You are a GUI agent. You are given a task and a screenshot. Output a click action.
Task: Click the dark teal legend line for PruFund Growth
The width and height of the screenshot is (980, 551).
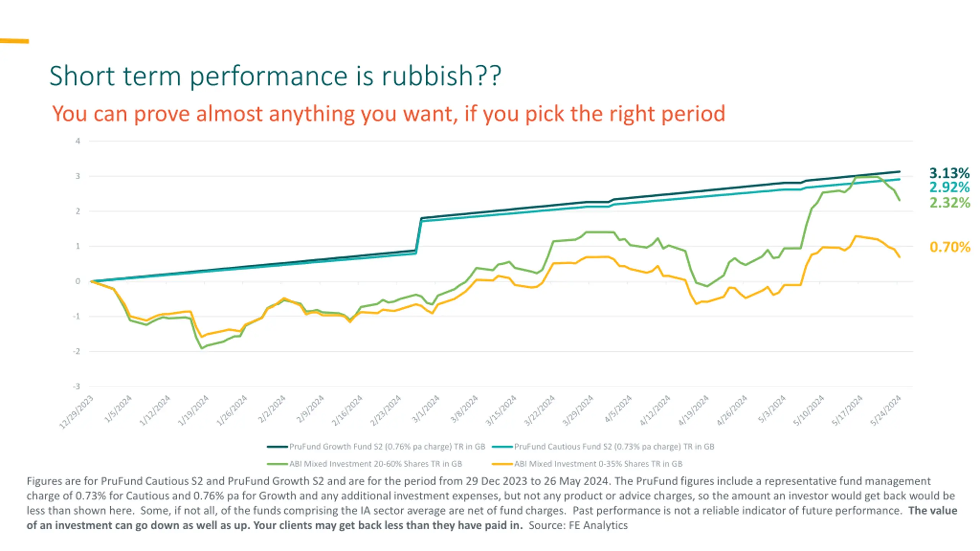(277, 447)
